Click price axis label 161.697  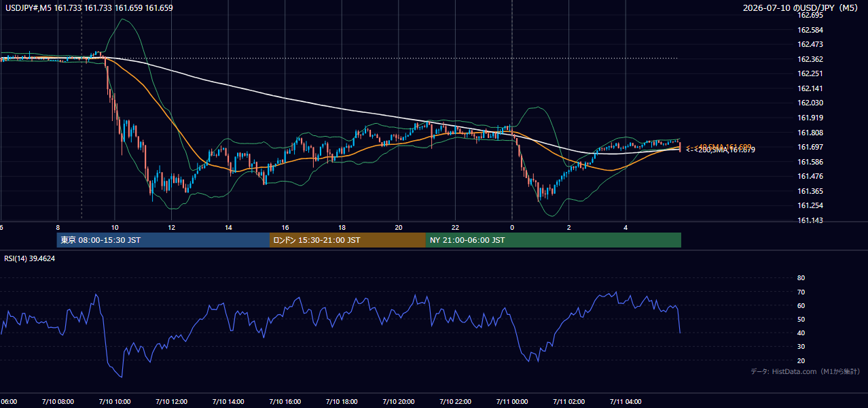point(810,147)
